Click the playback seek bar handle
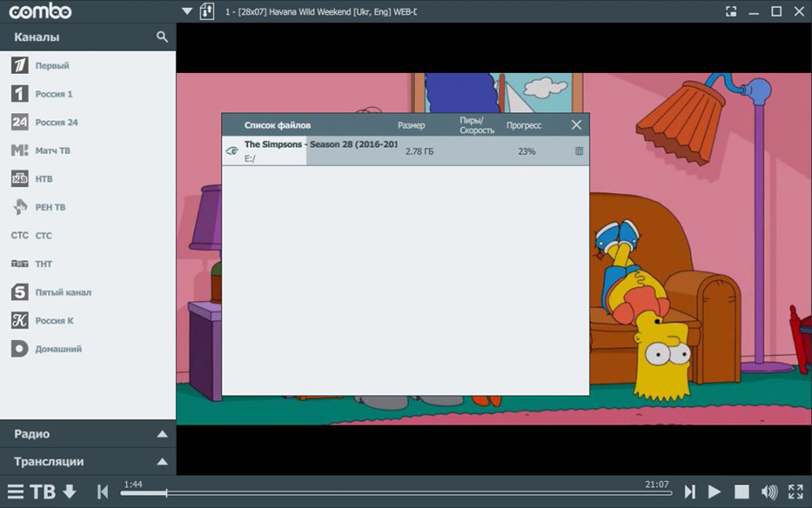Image resolution: width=812 pixels, height=508 pixels. [x=166, y=493]
